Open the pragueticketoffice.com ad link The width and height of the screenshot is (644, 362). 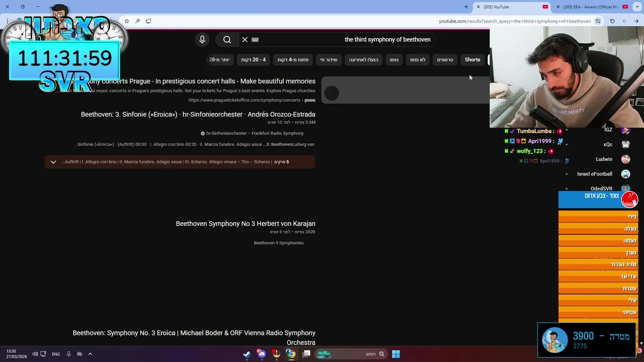pos(245,100)
